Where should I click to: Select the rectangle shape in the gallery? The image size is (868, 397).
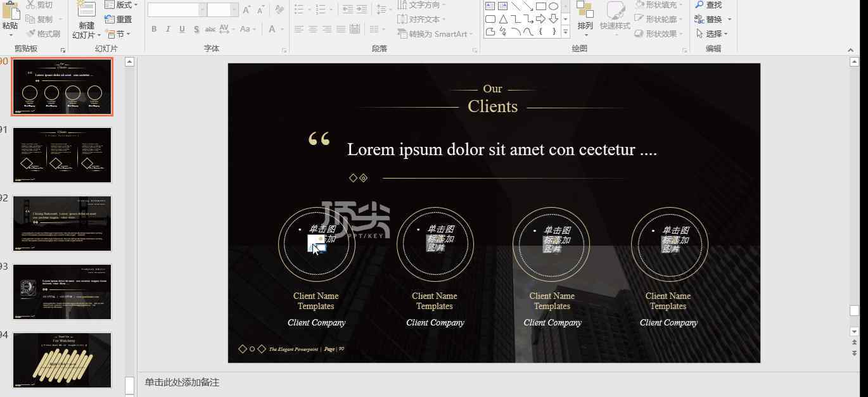pos(540,6)
